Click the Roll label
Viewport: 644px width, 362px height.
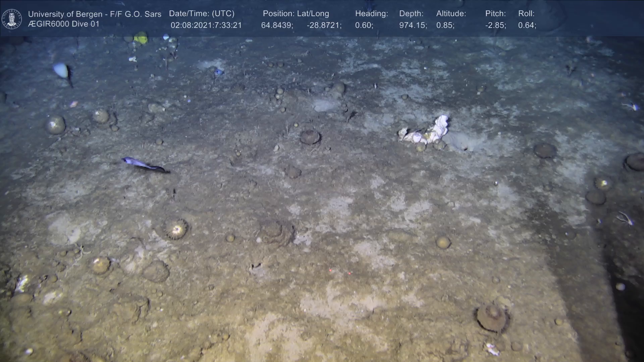tap(526, 14)
